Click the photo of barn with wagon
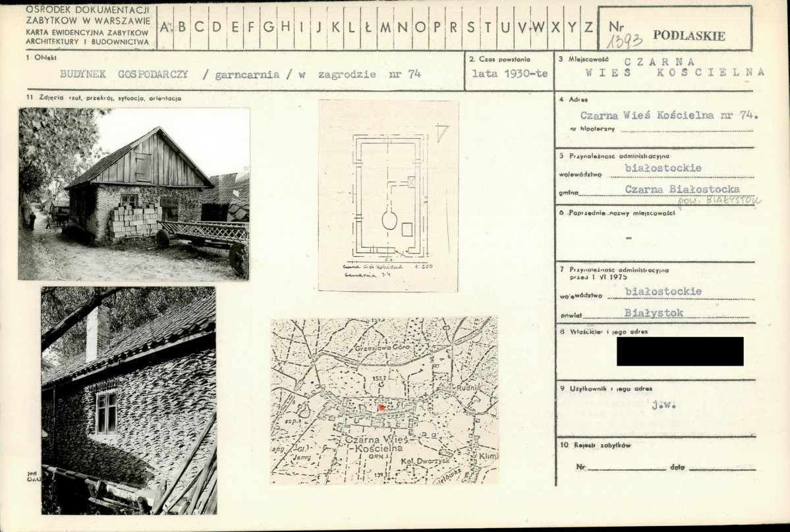This screenshot has width=790, height=532. pos(134,194)
